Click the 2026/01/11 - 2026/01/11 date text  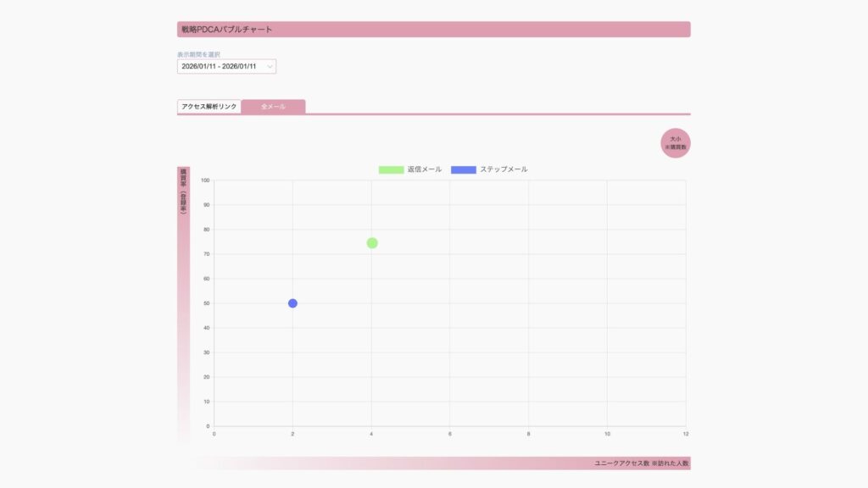coord(219,66)
